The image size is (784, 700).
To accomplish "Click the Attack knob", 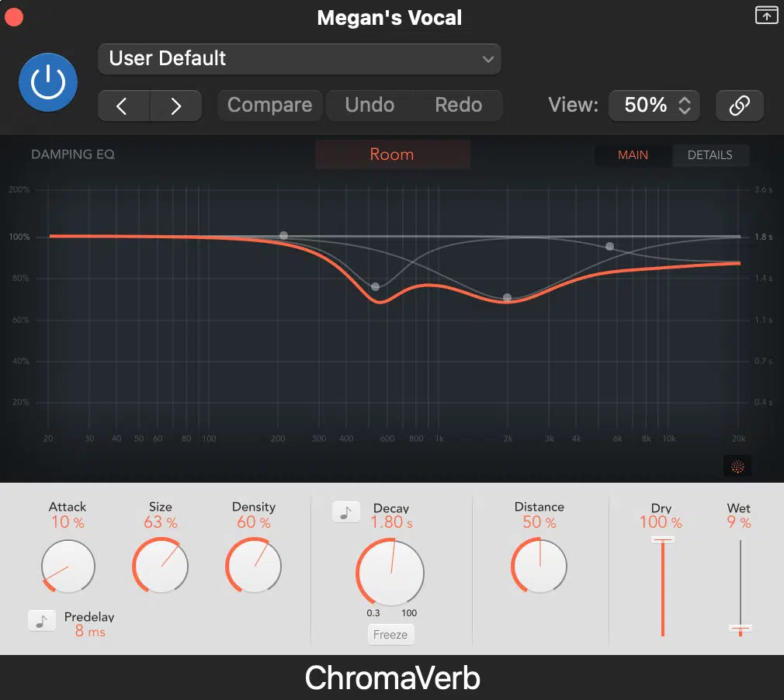I will click(68, 567).
